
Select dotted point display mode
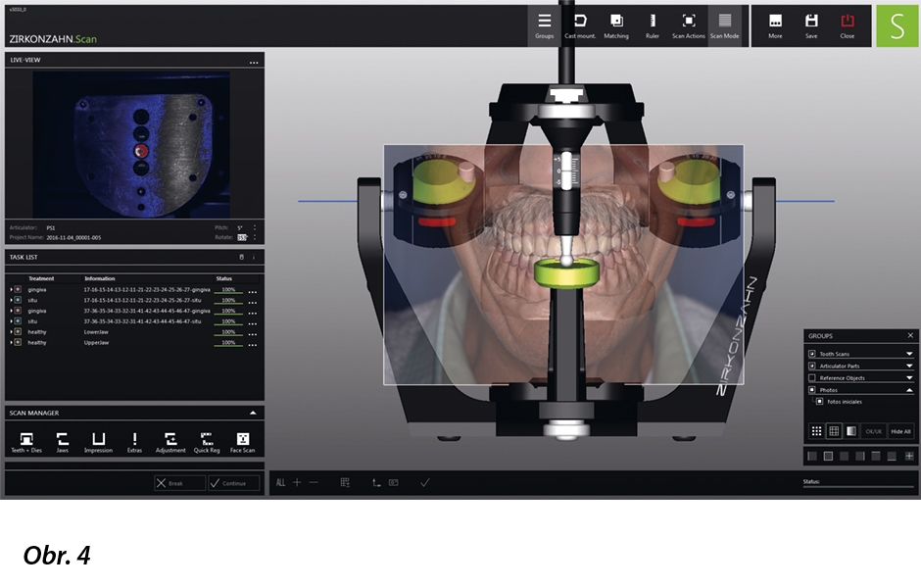(x=816, y=431)
